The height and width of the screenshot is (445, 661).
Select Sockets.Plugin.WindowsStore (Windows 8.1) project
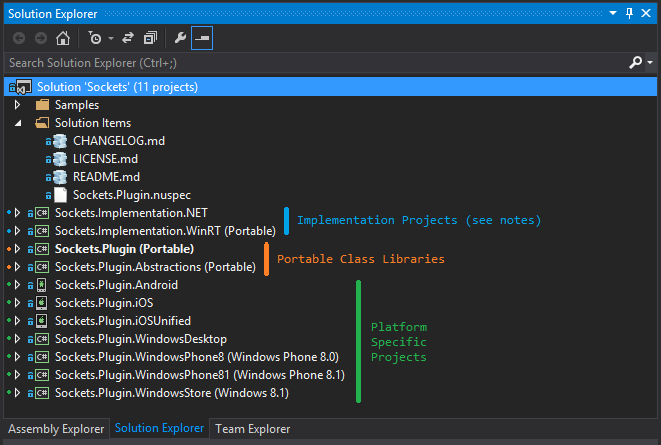click(172, 393)
